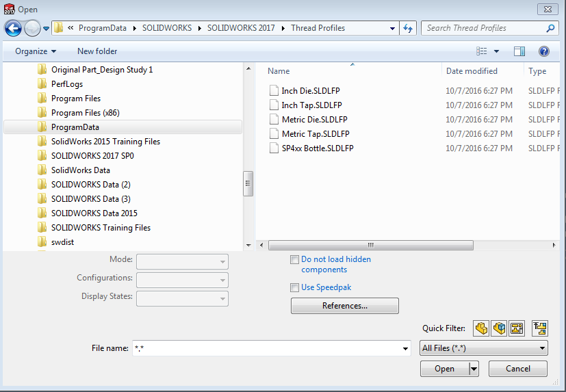This screenshot has width=566, height=392.
Task: Click ProgramData in address breadcrumb
Action: [x=103, y=28]
